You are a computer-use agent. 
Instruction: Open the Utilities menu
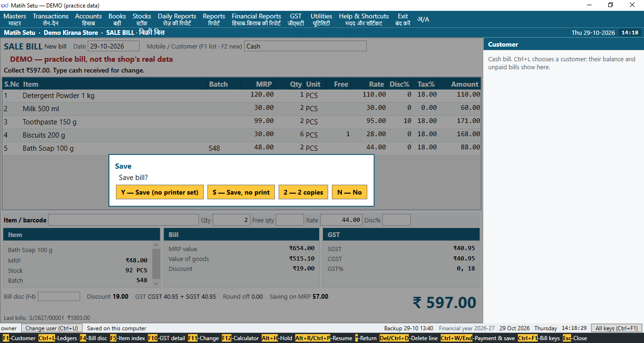[322, 19]
